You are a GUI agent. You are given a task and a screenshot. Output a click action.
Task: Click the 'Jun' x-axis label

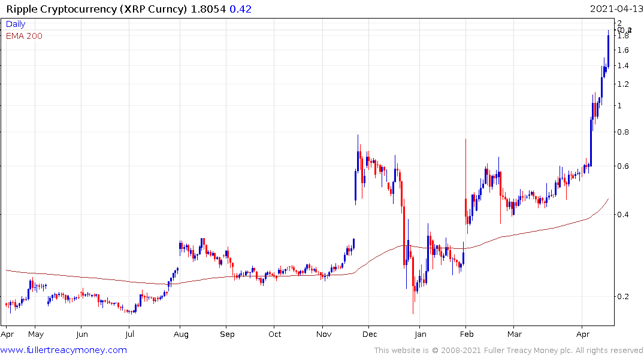point(82,334)
